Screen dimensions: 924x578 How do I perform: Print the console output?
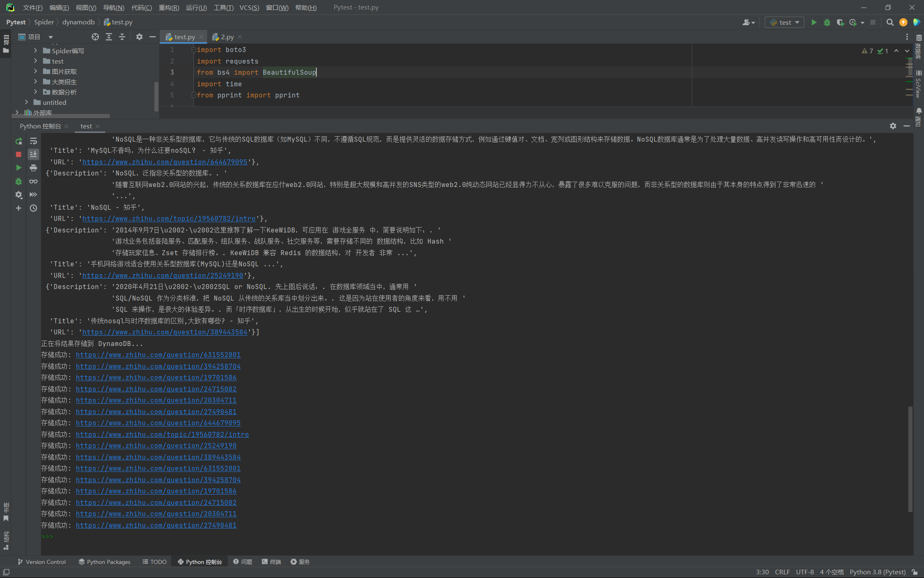pos(33,168)
